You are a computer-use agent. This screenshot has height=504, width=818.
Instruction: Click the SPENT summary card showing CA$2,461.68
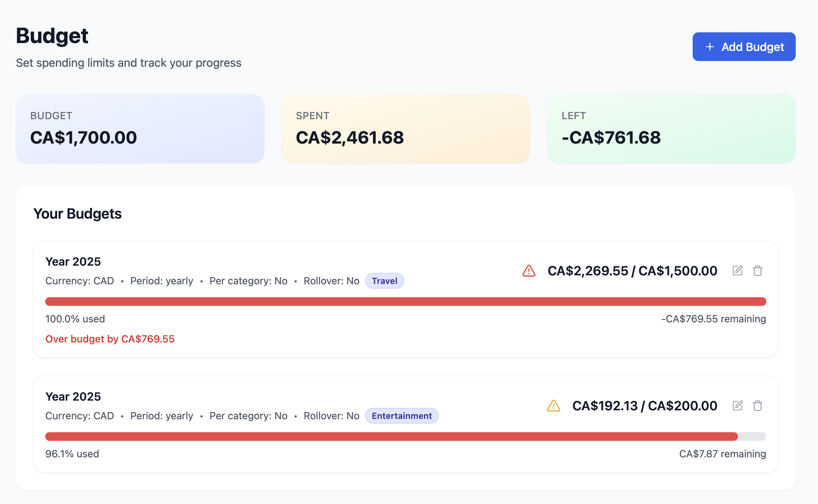(405, 128)
